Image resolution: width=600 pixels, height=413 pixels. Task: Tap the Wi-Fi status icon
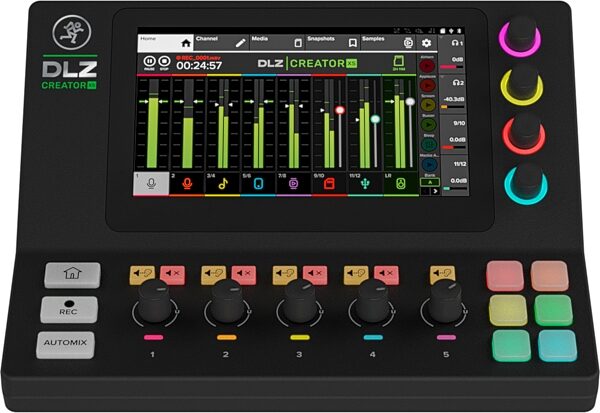tap(451, 31)
